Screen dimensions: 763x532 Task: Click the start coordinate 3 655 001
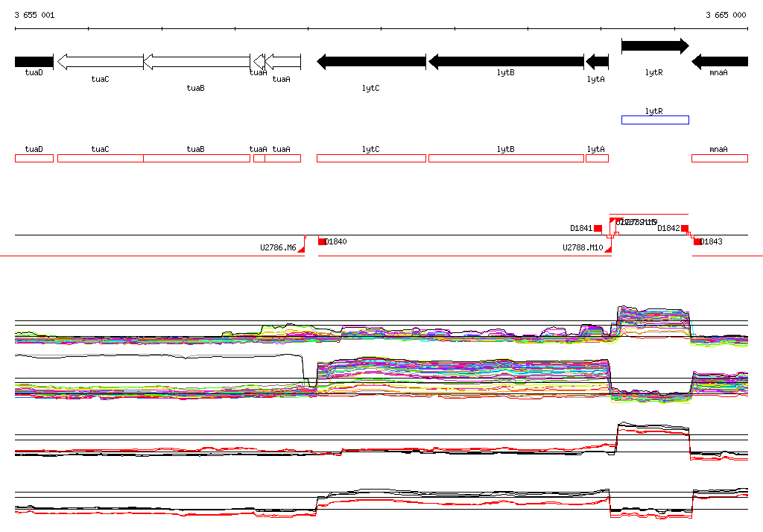(x=34, y=15)
